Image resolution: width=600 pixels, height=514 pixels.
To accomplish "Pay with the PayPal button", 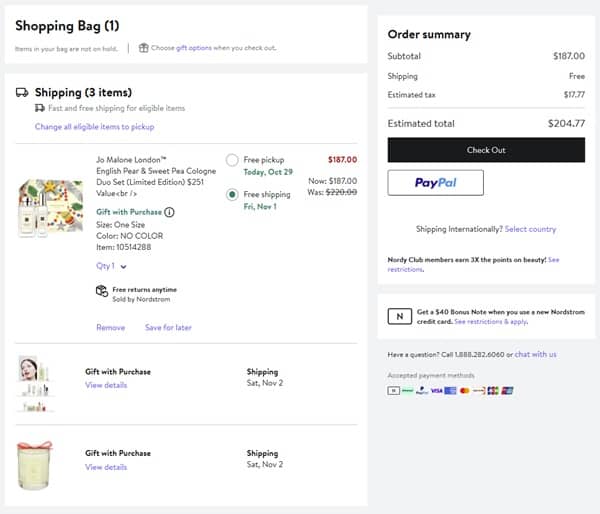I will coord(435,183).
